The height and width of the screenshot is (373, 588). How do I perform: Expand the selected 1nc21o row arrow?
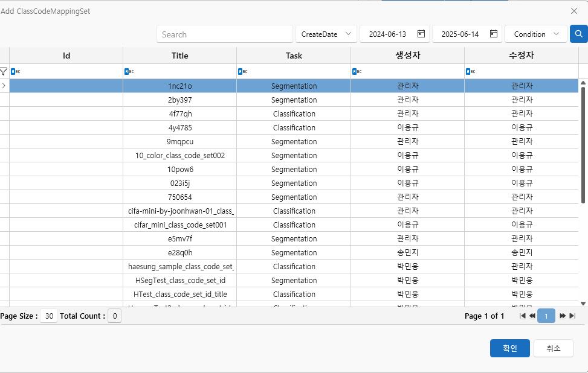(4, 86)
